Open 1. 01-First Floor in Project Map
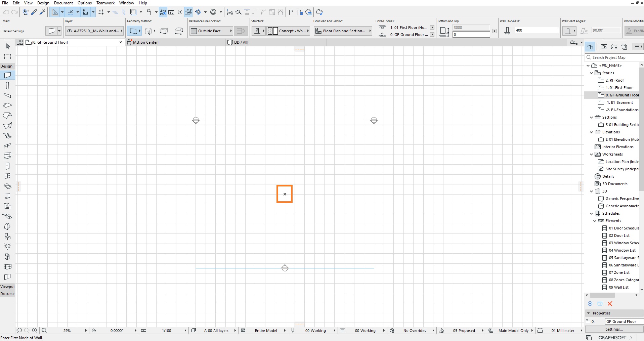The height and width of the screenshot is (341, 644). click(619, 88)
